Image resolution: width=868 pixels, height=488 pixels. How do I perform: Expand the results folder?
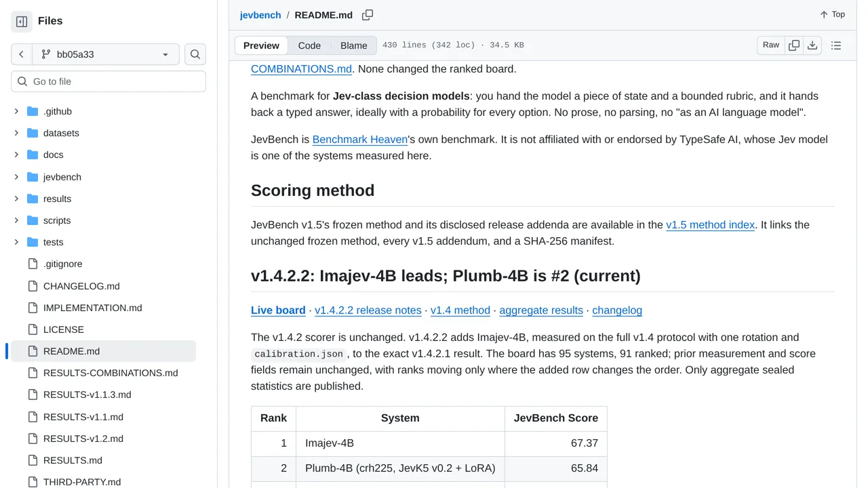(16, 199)
